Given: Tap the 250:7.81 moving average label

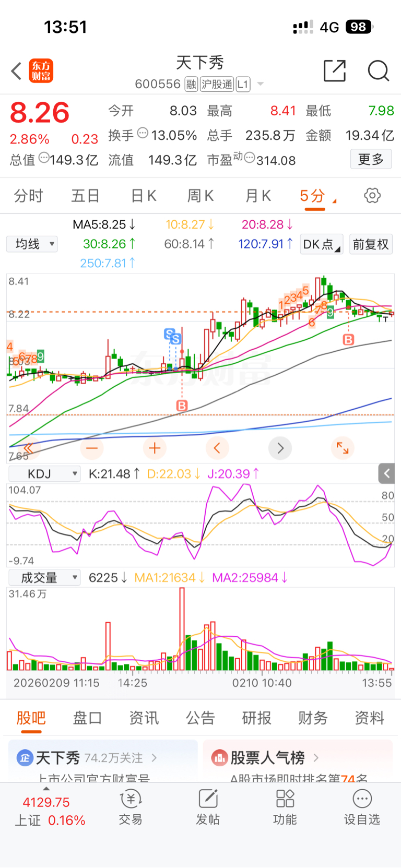Looking at the screenshot, I should (108, 263).
